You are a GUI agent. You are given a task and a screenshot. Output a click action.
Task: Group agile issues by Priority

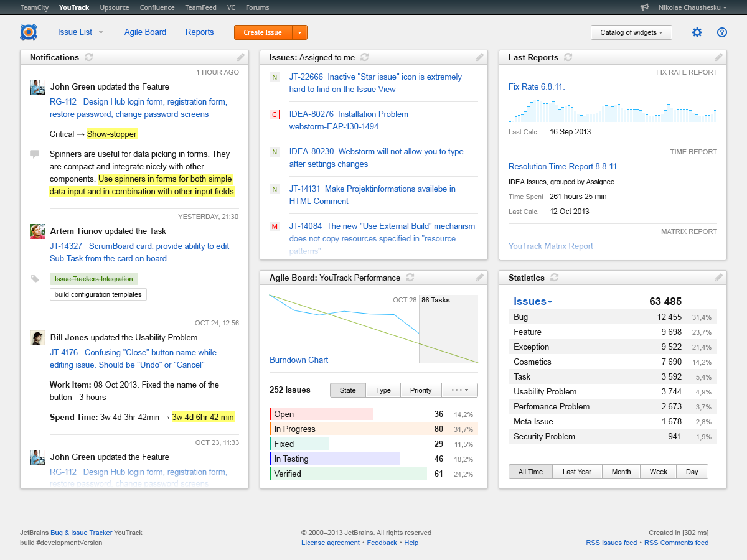(x=421, y=390)
